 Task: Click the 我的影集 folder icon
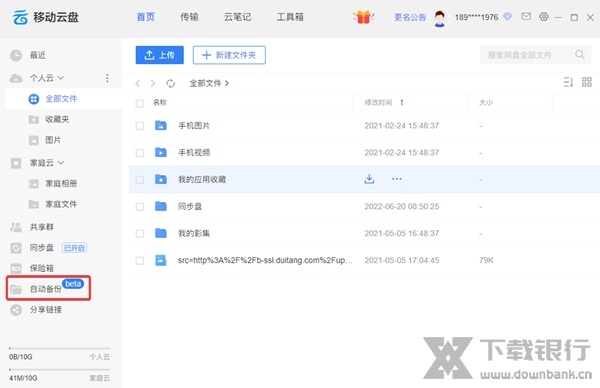tap(161, 233)
